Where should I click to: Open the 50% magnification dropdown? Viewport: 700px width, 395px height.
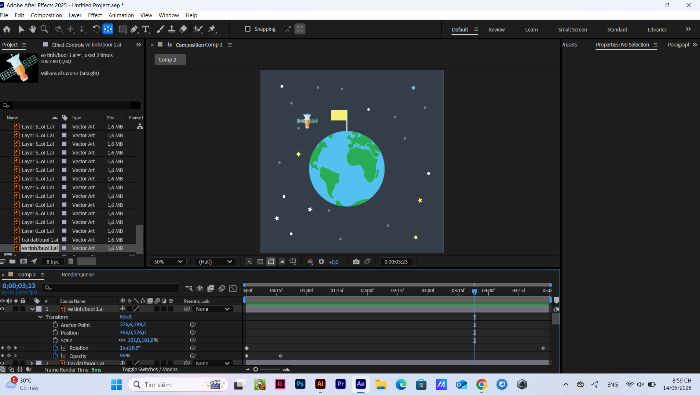tap(168, 262)
